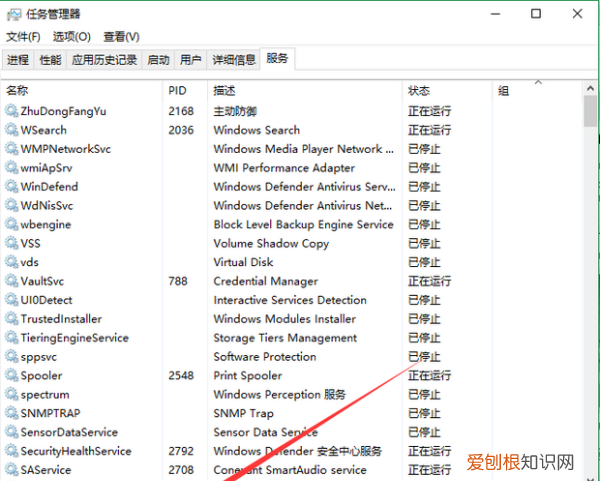Screen dimensions: 600x481
Task: Click PID 2792 cell
Action: (181, 451)
